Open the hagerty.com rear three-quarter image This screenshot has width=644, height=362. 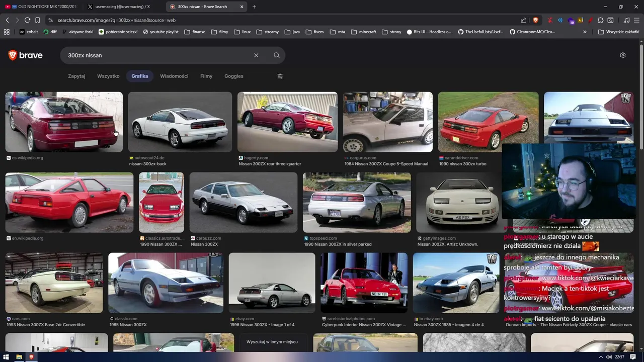[x=287, y=122]
